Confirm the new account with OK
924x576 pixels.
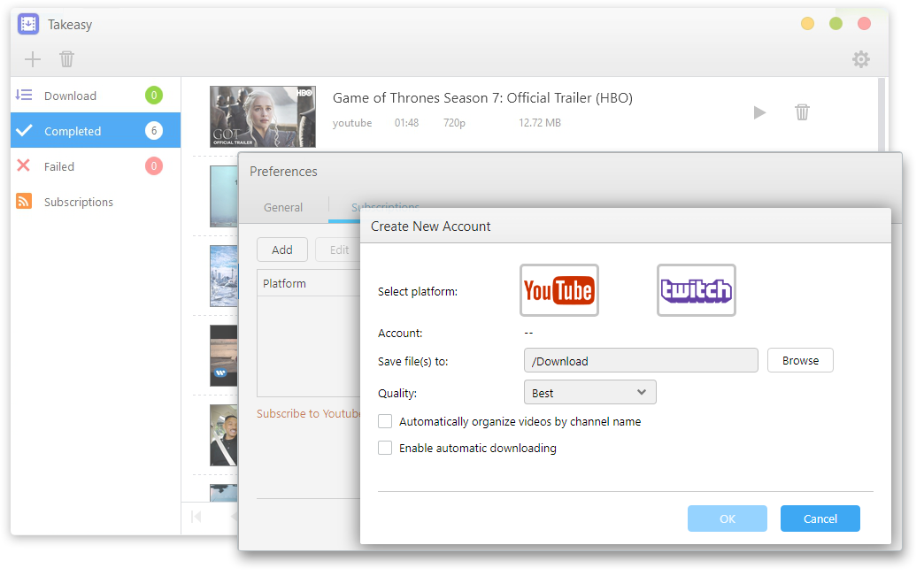click(x=728, y=518)
